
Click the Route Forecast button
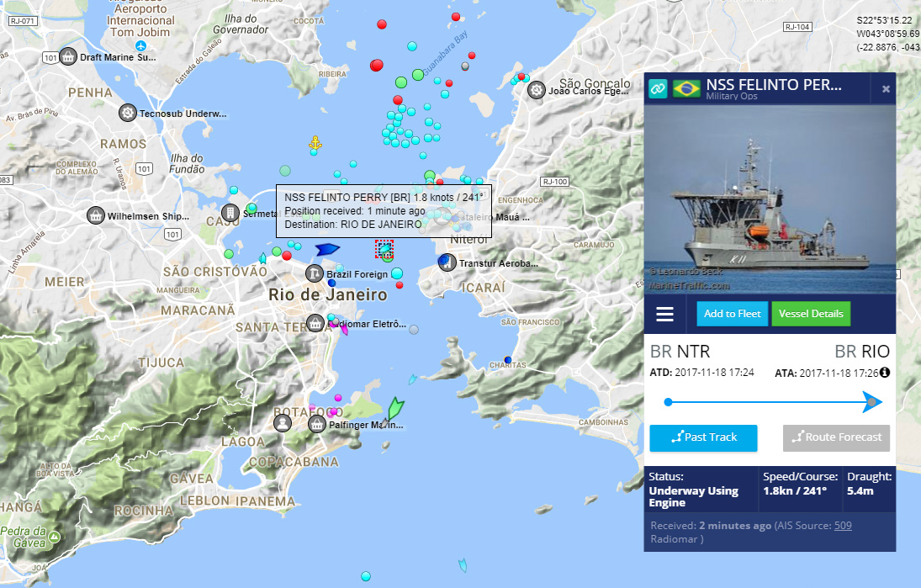pyautogui.click(x=836, y=437)
